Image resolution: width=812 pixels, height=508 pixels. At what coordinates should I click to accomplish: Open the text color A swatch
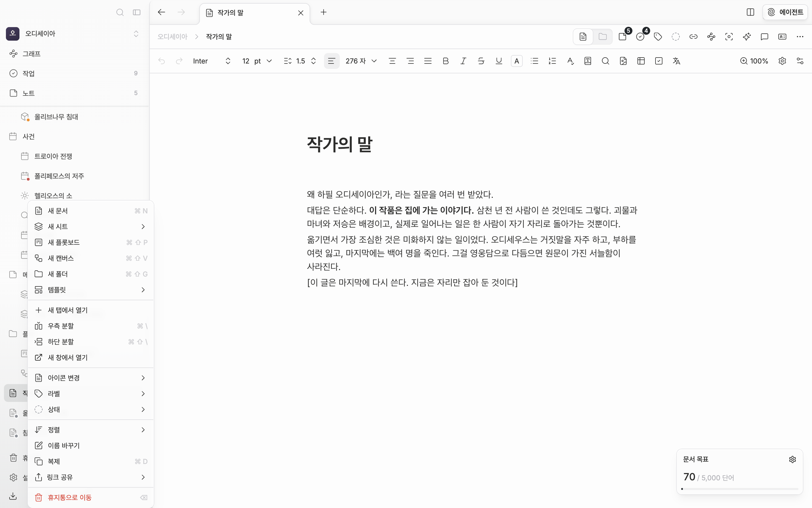point(517,61)
